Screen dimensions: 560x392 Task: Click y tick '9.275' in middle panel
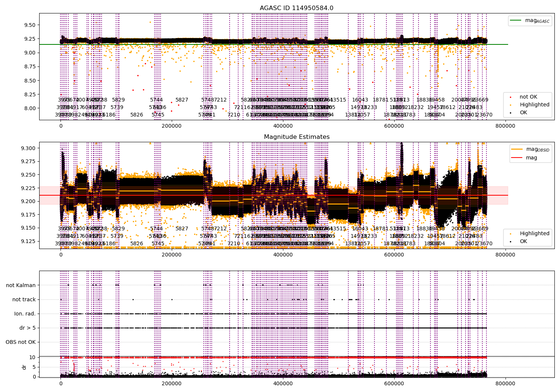[28, 161]
